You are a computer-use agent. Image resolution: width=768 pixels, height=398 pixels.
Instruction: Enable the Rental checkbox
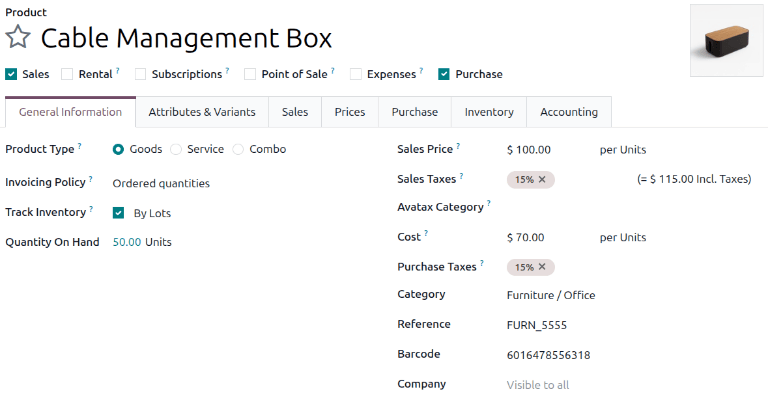(67, 74)
